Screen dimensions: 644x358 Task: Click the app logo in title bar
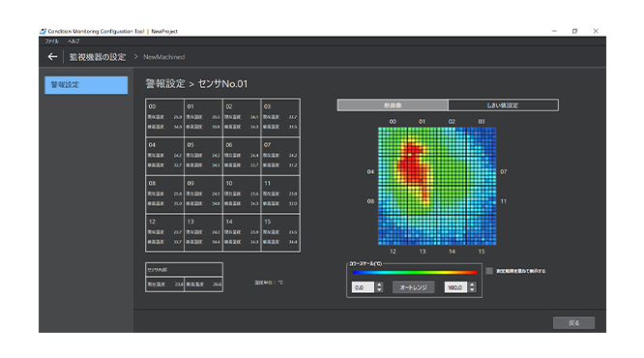coord(43,31)
